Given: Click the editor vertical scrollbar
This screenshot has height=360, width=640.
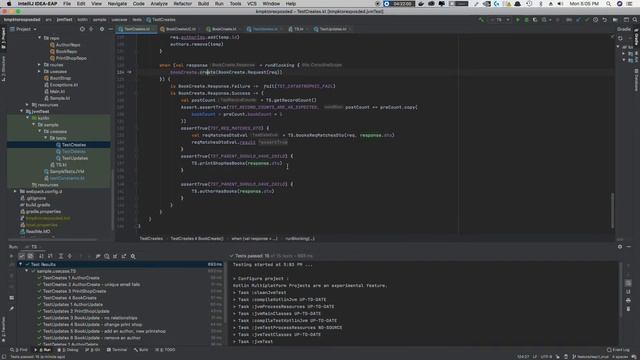Looking at the screenshot, I should pos(612,210).
